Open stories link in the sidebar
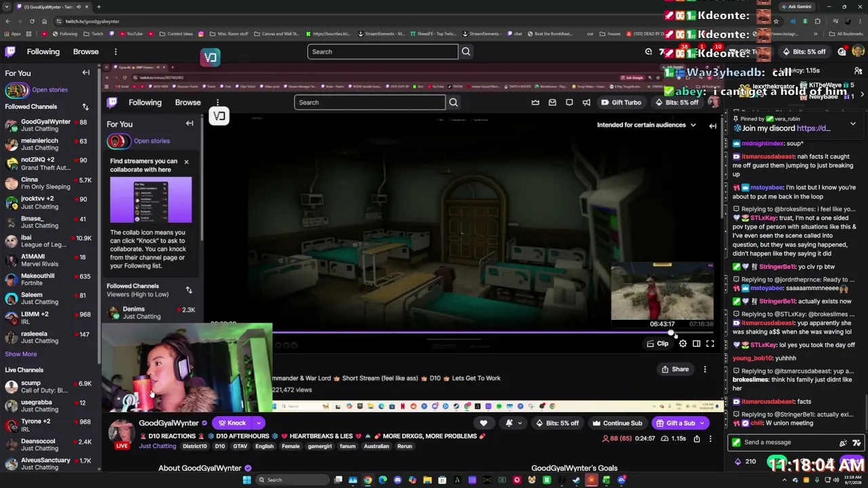This screenshot has height=488, width=868. coord(50,89)
